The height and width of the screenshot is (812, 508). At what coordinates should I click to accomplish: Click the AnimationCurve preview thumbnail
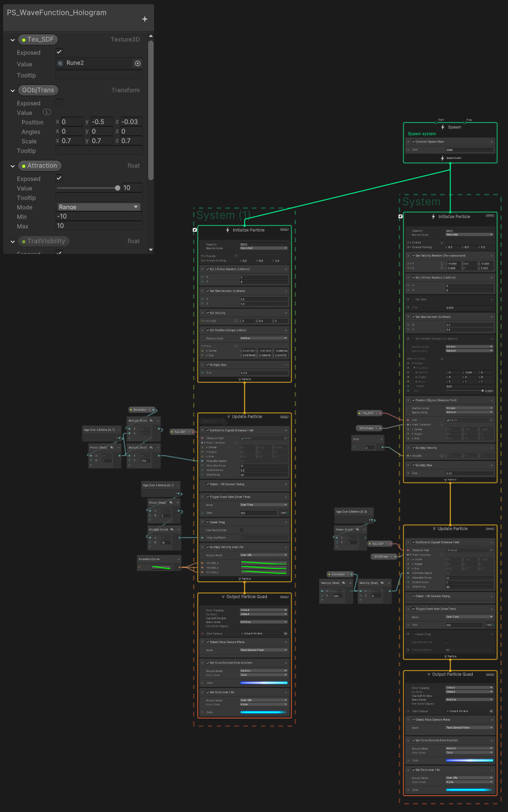tap(161, 568)
